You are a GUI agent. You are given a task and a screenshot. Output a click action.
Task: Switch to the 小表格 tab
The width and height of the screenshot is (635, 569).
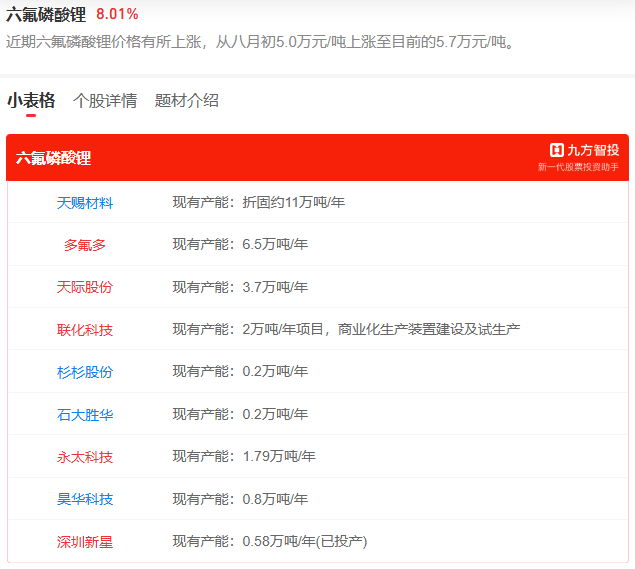point(30,100)
